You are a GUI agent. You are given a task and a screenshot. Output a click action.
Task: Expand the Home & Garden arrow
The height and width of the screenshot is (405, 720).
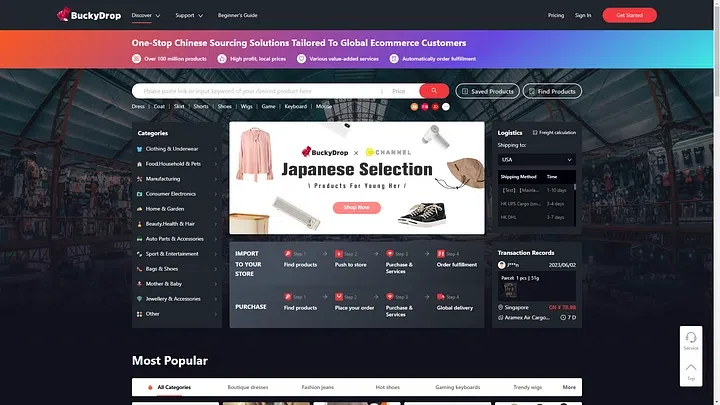coord(215,209)
